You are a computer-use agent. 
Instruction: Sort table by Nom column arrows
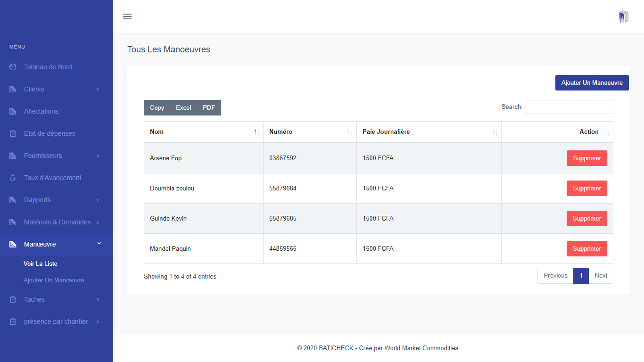coord(256,132)
